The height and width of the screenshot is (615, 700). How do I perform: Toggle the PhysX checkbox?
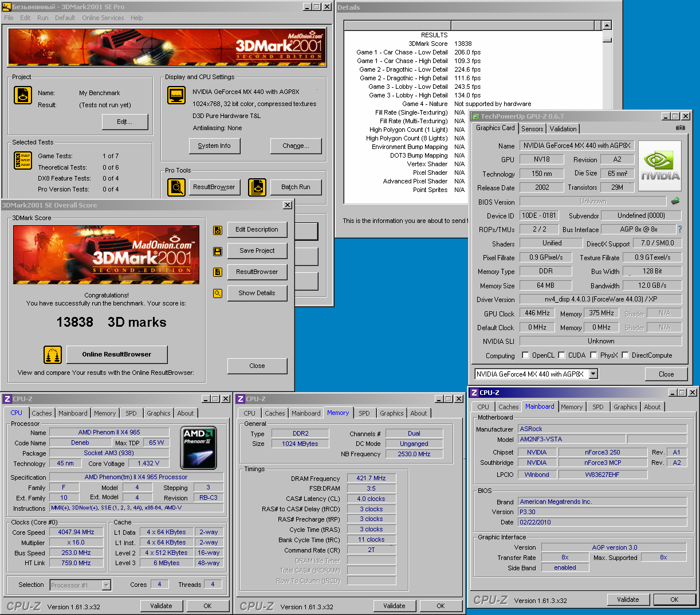click(593, 355)
